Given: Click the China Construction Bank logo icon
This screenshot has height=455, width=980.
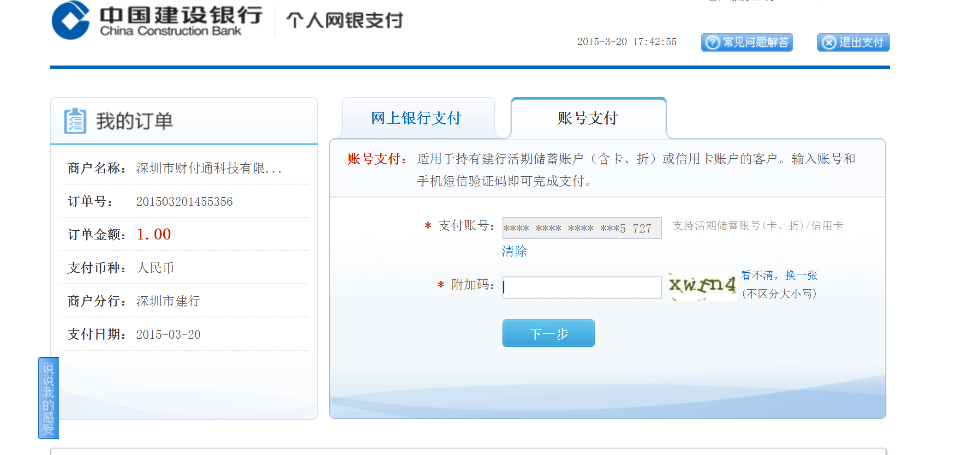Looking at the screenshot, I should pos(71,20).
